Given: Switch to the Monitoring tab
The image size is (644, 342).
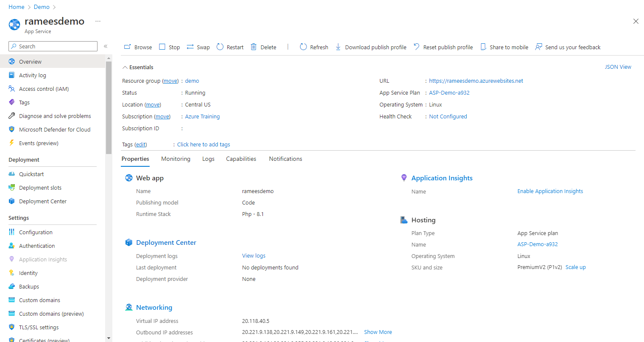Looking at the screenshot, I should [x=176, y=159].
